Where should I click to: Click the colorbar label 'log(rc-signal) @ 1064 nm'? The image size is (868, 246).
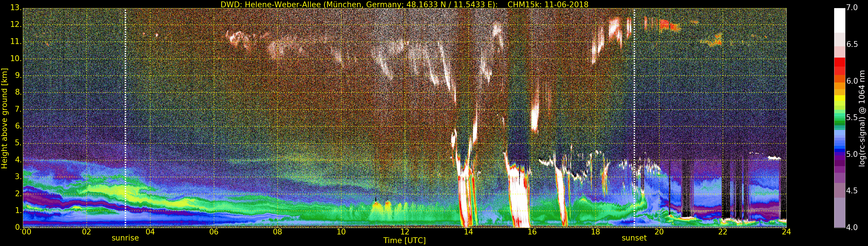click(x=862, y=118)
